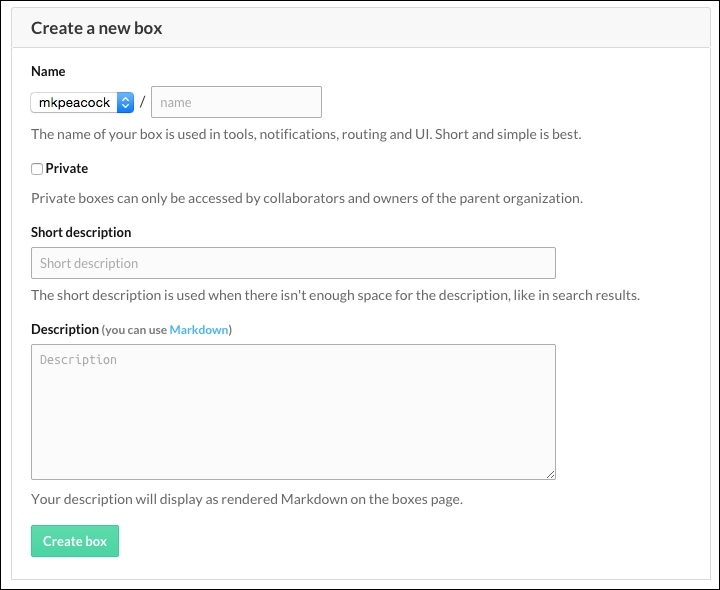Click the hint about short description in search results
The image size is (720, 590).
(x=335, y=295)
